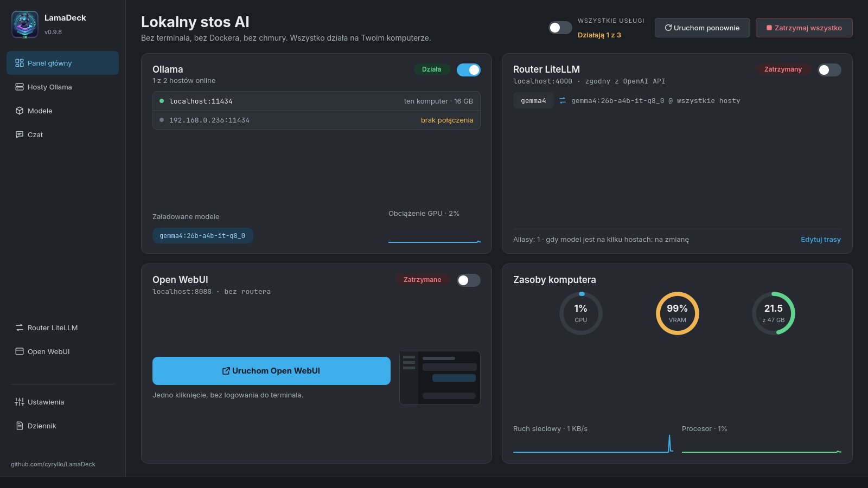Enable the Router LiteLLM switch
Image resolution: width=868 pixels, height=488 pixels.
(x=829, y=70)
